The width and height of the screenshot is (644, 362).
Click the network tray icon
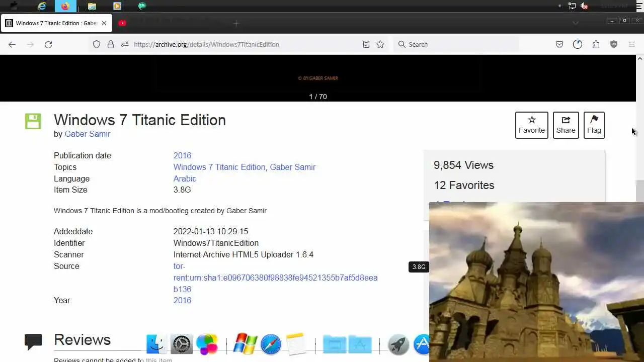[572, 6]
